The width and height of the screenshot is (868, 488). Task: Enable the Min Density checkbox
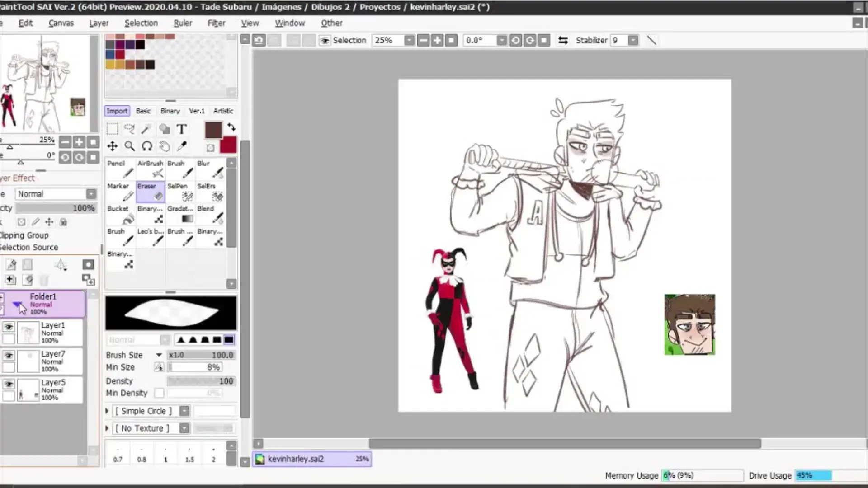pos(159,393)
